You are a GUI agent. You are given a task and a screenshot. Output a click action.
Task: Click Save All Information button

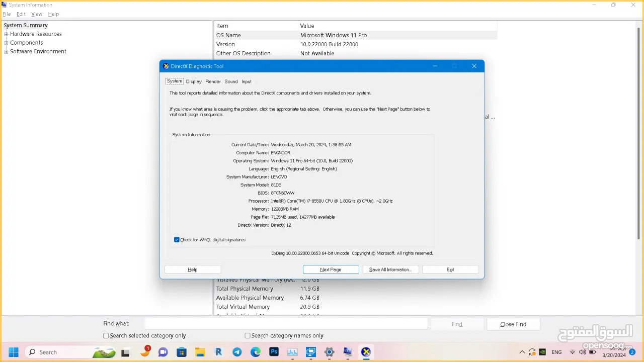click(390, 269)
